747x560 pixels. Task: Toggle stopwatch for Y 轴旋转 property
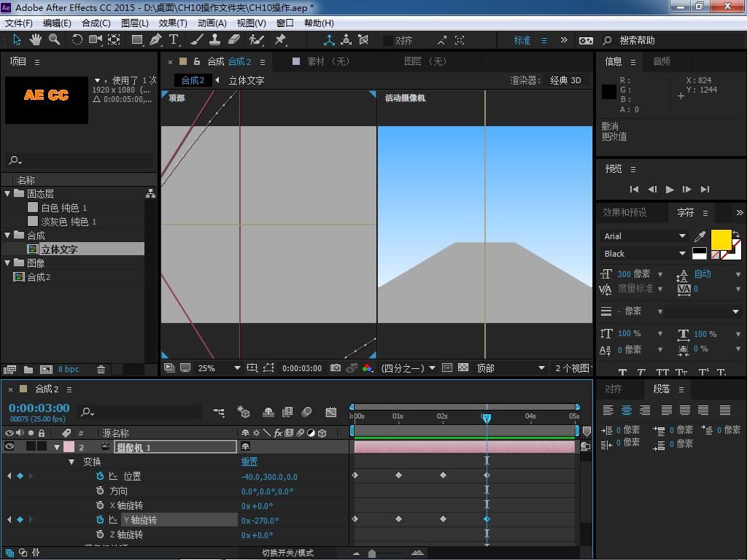click(x=100, y=520)
